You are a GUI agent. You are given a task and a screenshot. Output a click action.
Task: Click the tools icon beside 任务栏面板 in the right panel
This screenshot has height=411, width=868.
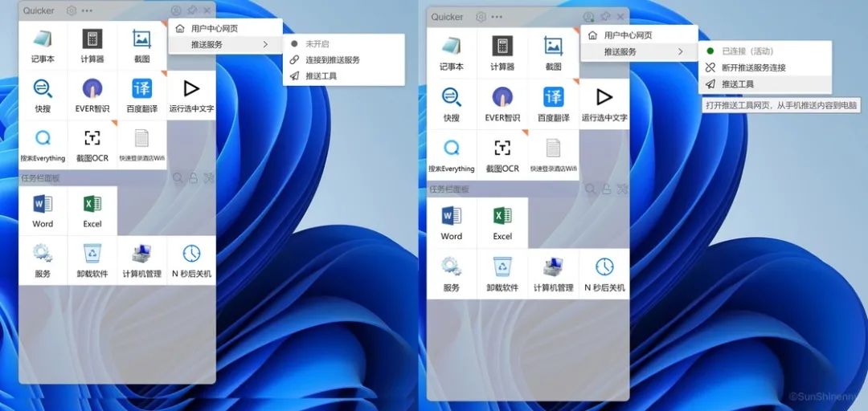(x=623, y=189)
